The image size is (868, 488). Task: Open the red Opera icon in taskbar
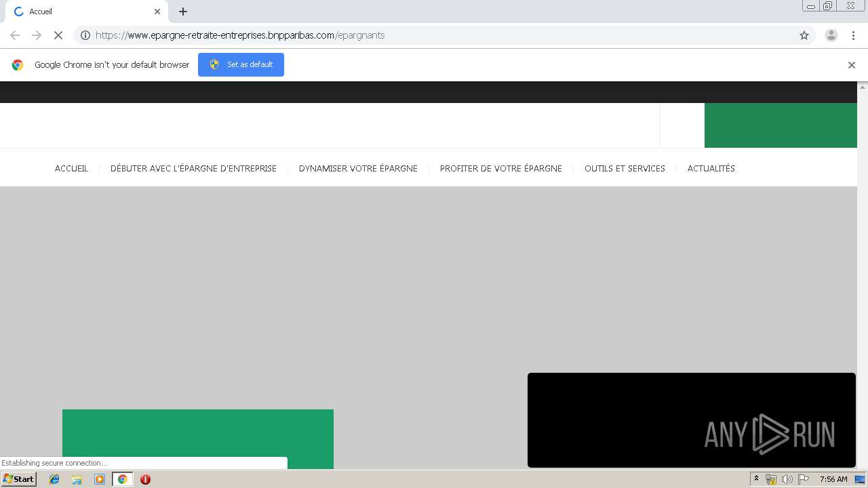[x=145, y=479]
